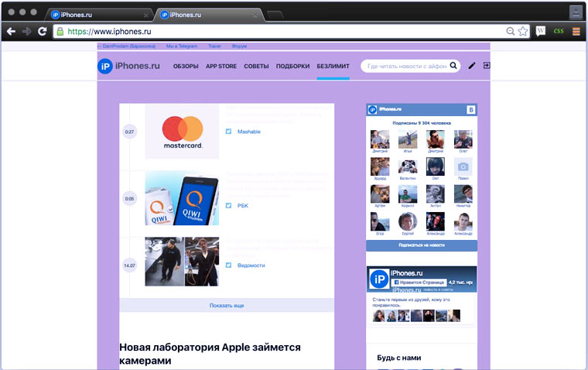Open the APP STORE section

coord(220,66)
